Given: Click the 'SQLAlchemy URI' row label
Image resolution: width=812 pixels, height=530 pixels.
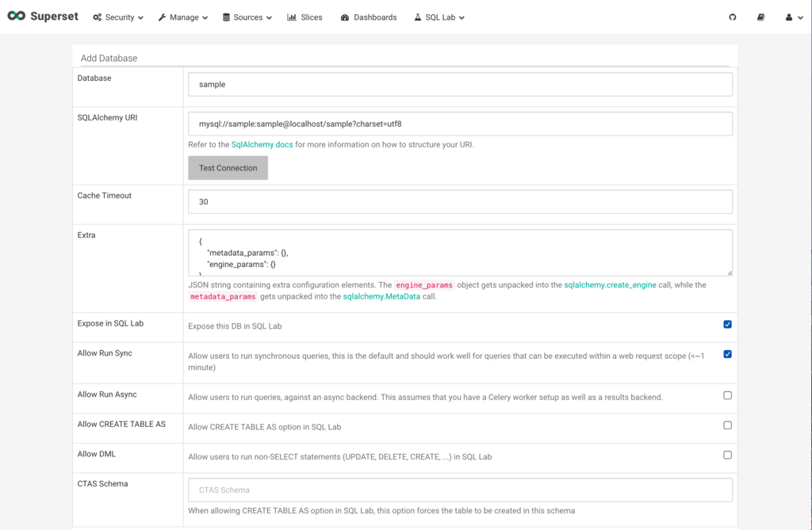Looking at the screenshot, I should pos(107,117).
